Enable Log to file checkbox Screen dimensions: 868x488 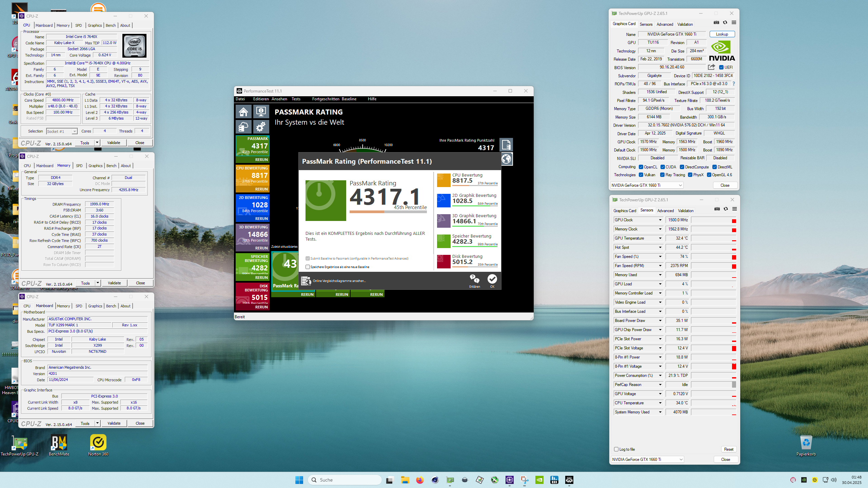pyautogui.click(x=616, y=449)
